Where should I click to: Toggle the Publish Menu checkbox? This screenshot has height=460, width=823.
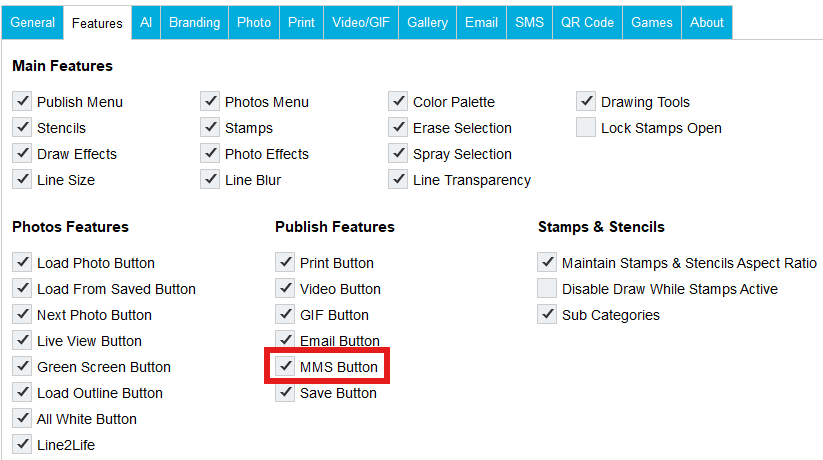pos(22,101)
